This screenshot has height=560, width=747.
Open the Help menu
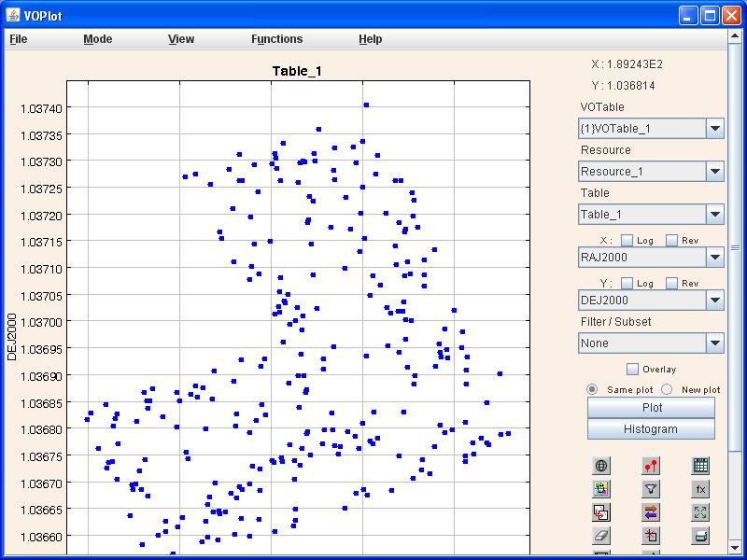pyautogui.click(x=370, y=39)
